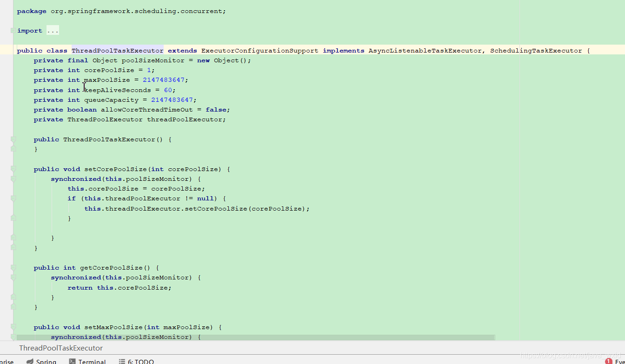
Task: Collapse the setCorePoolSize method fold marker
Action: 13,169
